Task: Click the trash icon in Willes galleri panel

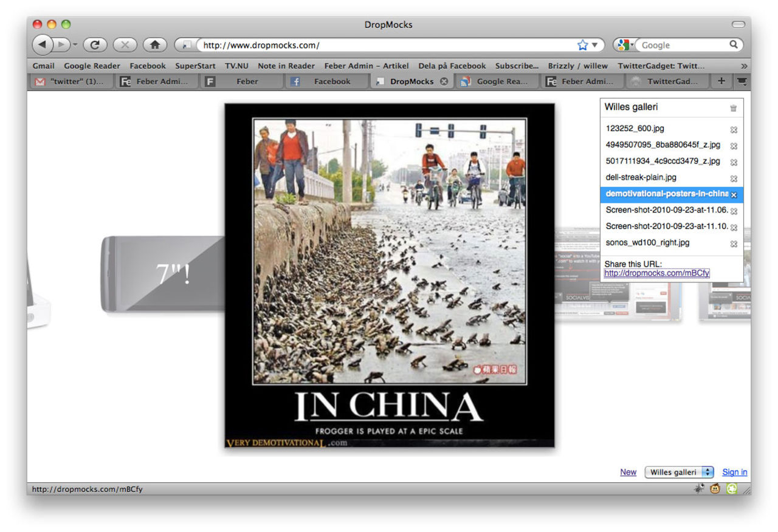Action: pos(733,108)
